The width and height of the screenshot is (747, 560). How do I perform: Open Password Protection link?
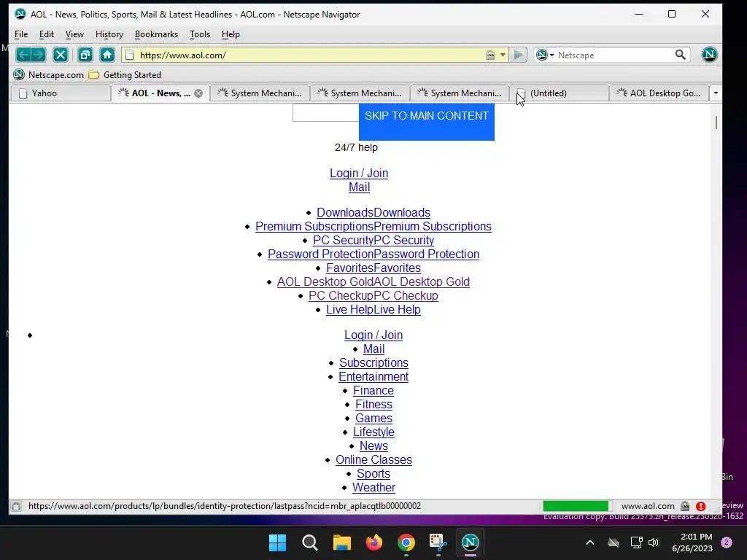(373, 254)
